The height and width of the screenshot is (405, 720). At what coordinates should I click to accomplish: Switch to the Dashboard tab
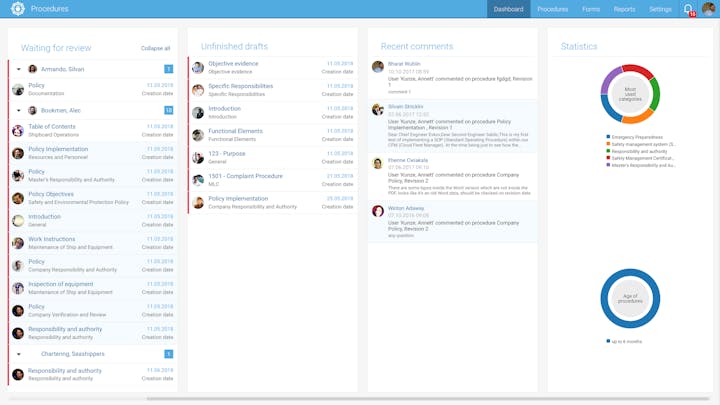point(508,9)
